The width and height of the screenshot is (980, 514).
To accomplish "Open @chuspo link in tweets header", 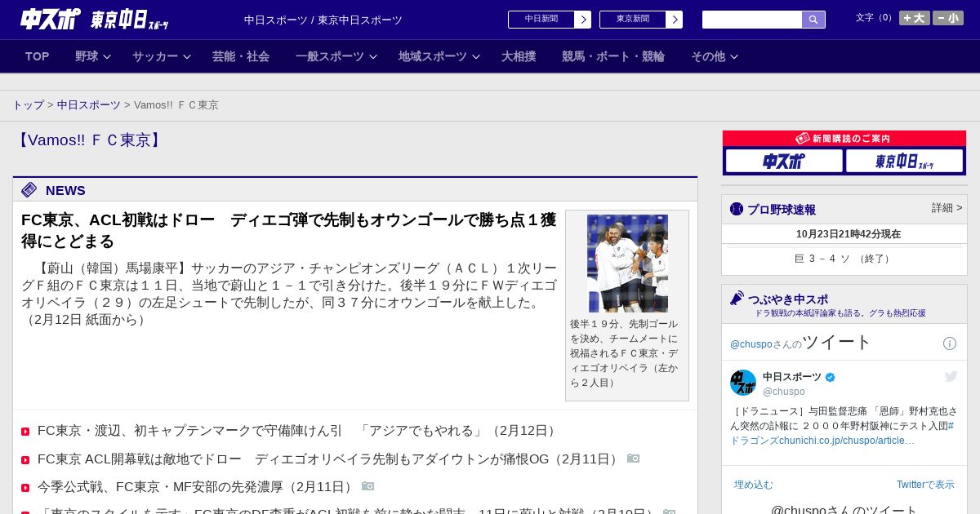I will click(751, 344).
